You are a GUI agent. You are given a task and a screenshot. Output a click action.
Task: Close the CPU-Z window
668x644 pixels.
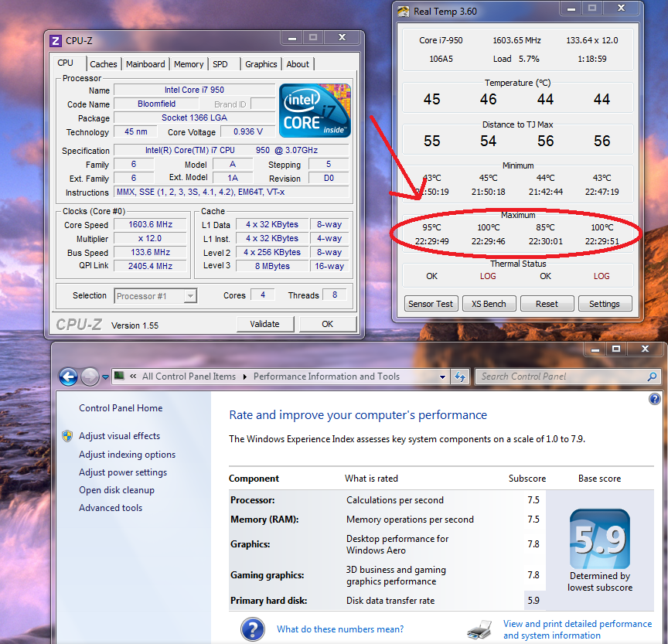click(x=342, y=38)
